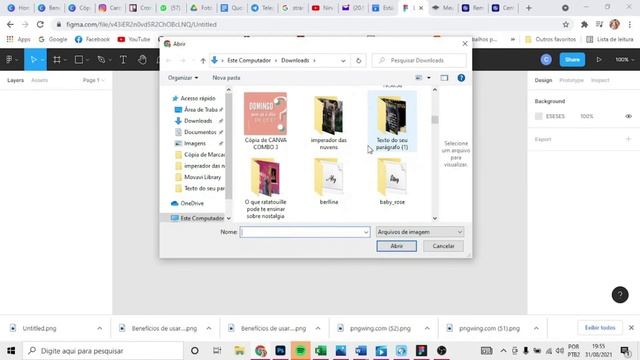Expand the address bar path dropdown
The height and width of the screenshot is (360, 640).
click(343, 60)
